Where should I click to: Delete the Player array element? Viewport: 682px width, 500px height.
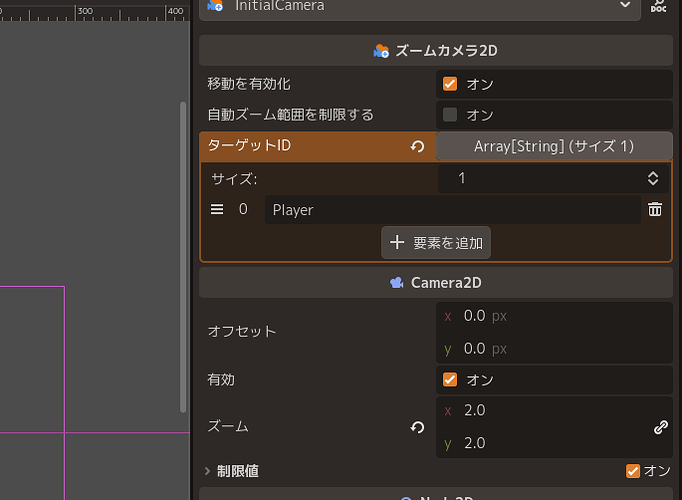pos(655,210)
